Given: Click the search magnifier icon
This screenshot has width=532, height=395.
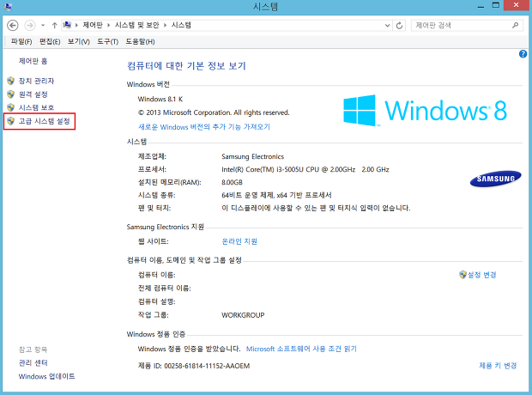Looking at the screenshot, I should tap(516, 25).
